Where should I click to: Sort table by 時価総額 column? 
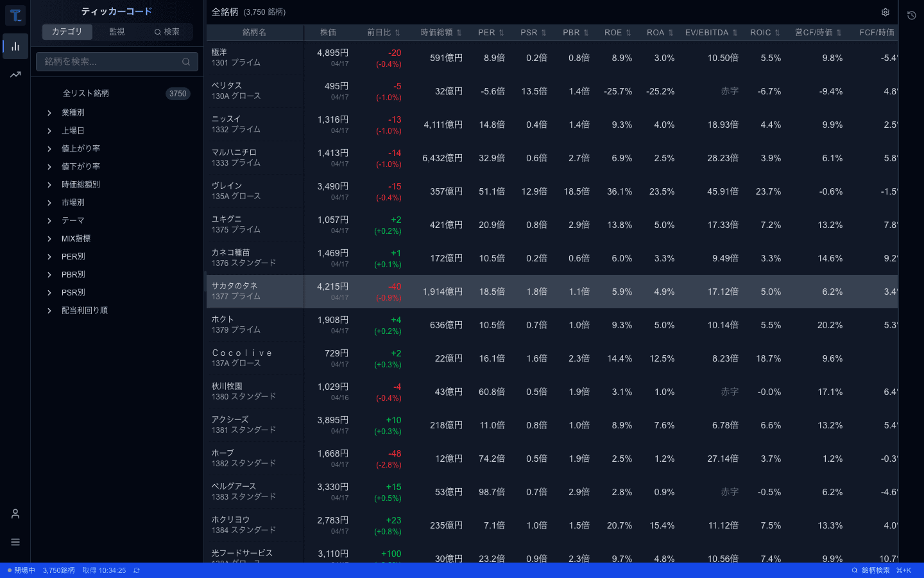tap(441, 33)
